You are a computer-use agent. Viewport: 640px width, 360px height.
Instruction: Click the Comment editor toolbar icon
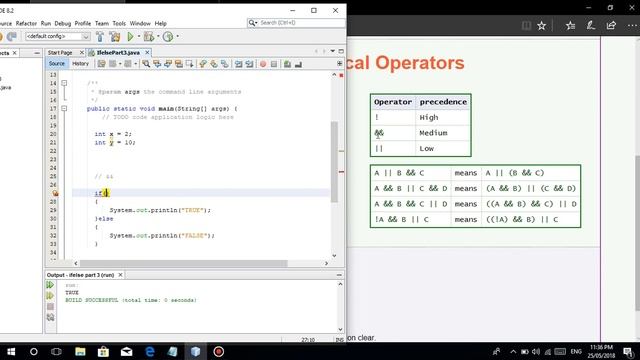(288, 64)
